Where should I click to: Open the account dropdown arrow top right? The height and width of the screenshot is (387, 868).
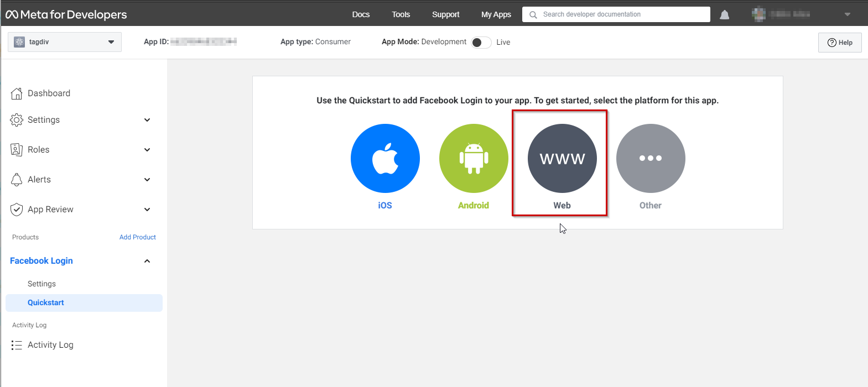[848, 15]
